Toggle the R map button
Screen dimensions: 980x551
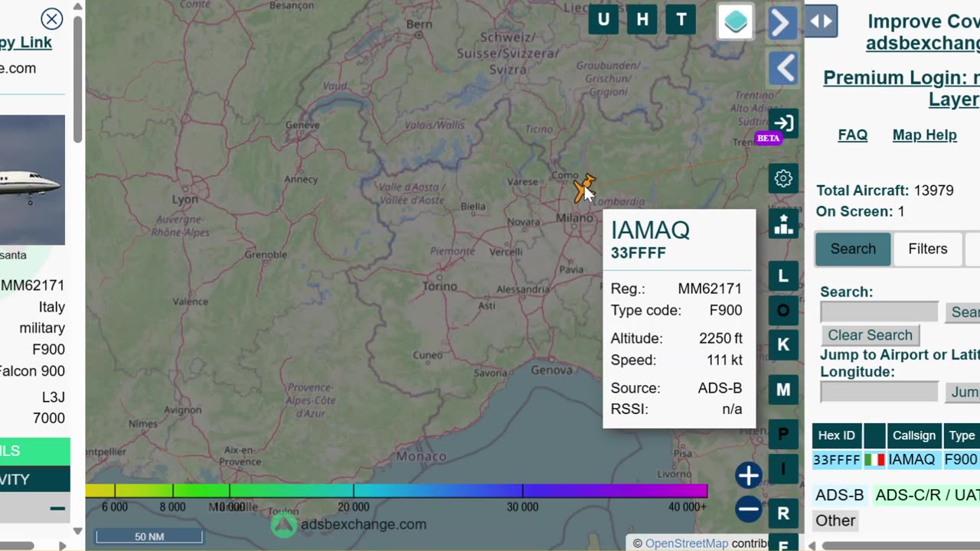[783, 513]
